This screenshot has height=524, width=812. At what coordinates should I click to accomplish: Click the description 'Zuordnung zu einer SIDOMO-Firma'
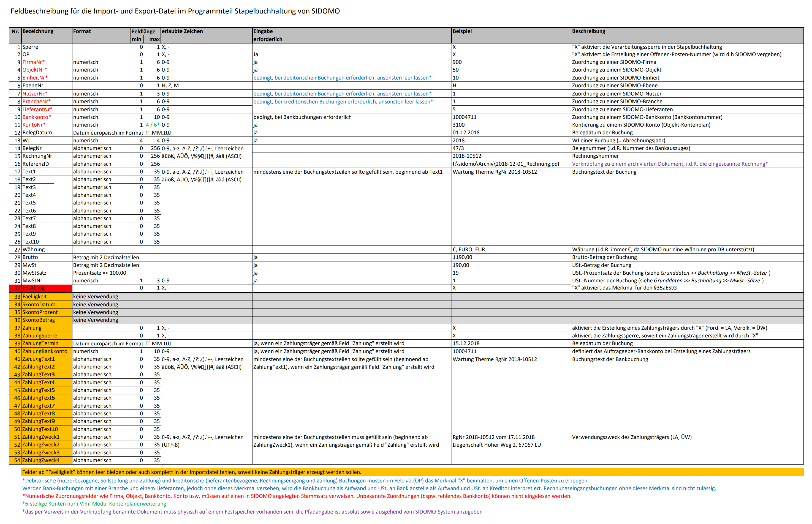[614, 62]
